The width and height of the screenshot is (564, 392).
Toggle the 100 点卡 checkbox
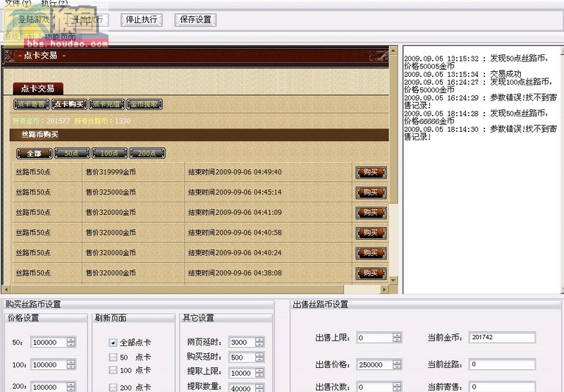click(x=113, y=370)
